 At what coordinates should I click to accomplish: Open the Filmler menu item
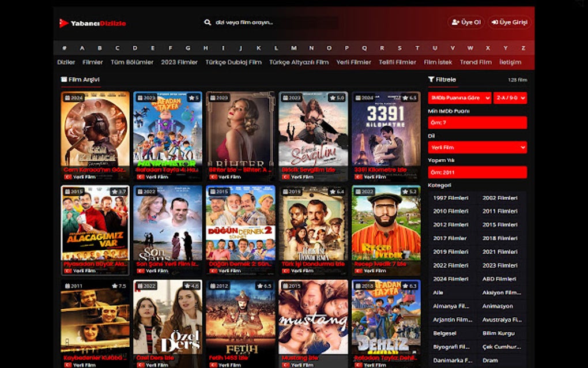pos(93,62)
